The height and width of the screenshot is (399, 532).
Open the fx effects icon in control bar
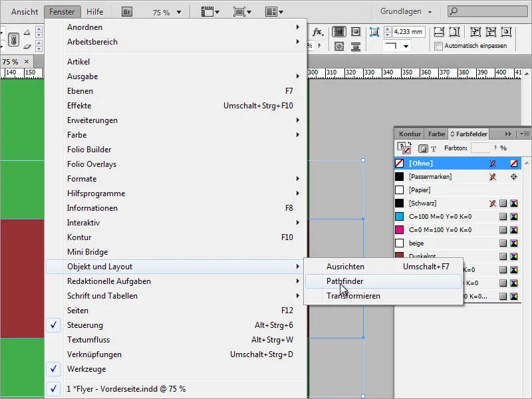click(318, 32)
